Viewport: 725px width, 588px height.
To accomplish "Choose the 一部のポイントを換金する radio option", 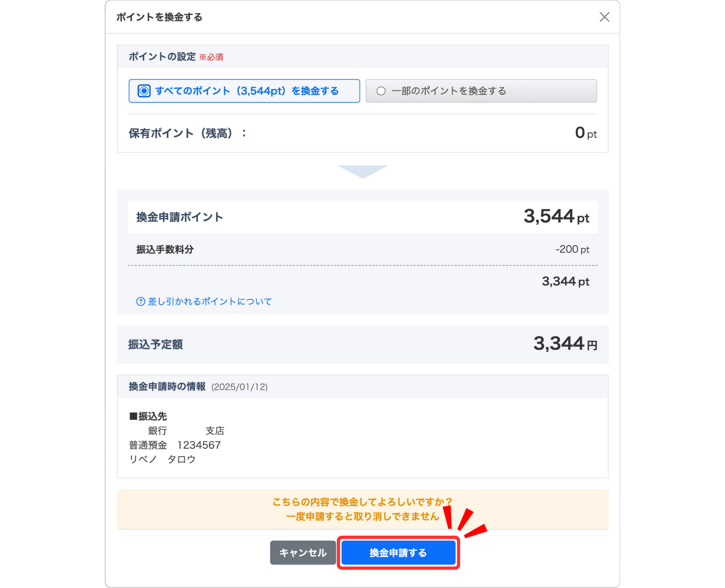I will 381,91.
